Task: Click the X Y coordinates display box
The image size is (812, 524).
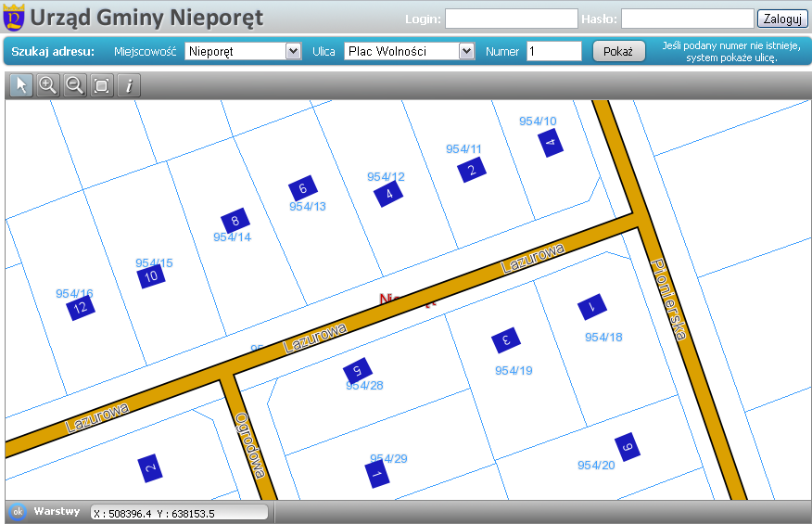Action: (x=179, y=513)
